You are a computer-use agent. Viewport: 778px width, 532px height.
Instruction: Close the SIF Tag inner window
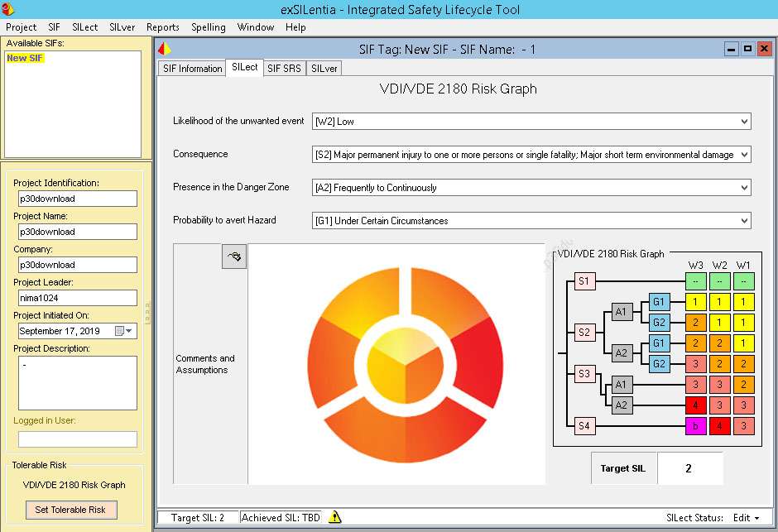click(x=763, y=49)
